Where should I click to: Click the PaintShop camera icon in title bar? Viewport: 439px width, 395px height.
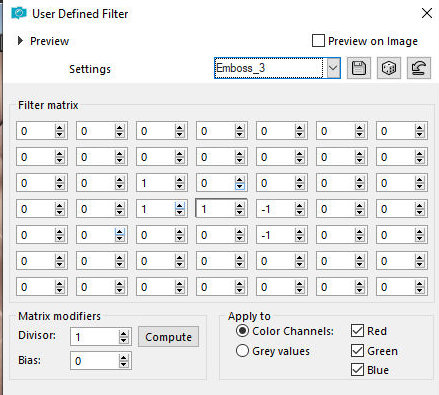tap(19, 14)
